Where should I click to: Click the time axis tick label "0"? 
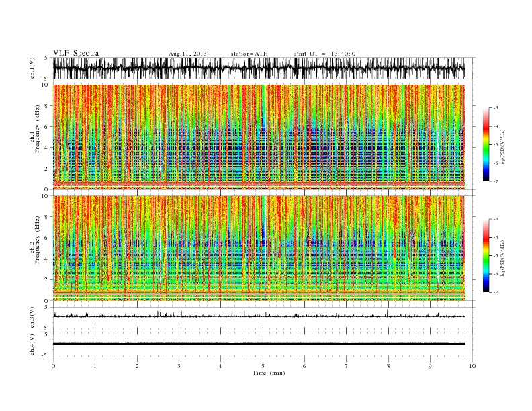tap(53, 366)
